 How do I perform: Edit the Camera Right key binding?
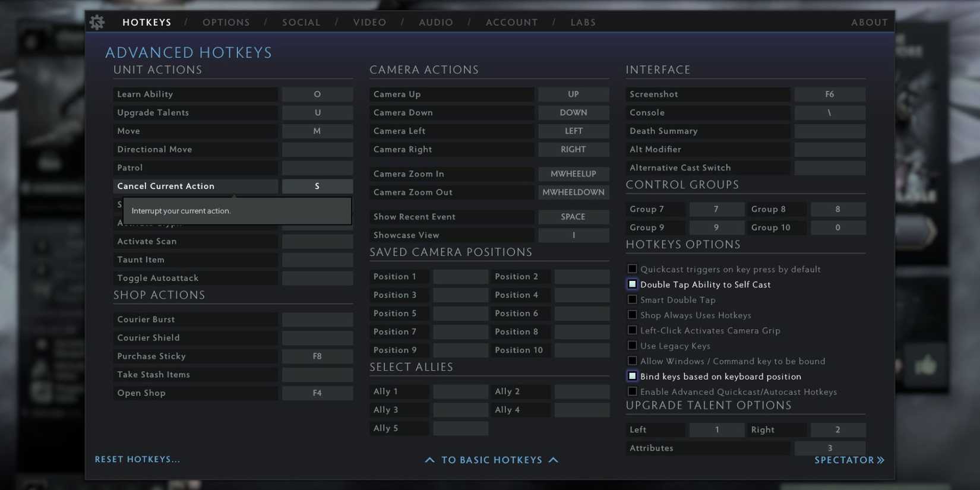(x=573, y=149)
